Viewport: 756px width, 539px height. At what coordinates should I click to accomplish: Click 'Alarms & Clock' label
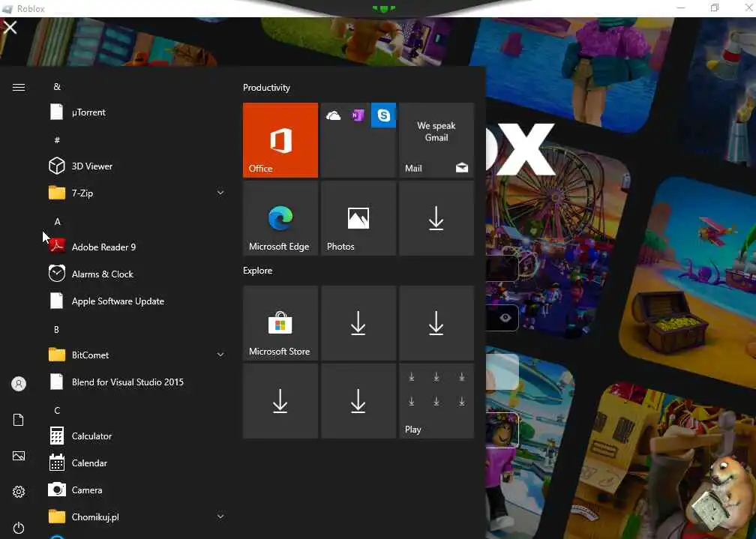click(102, 274)
